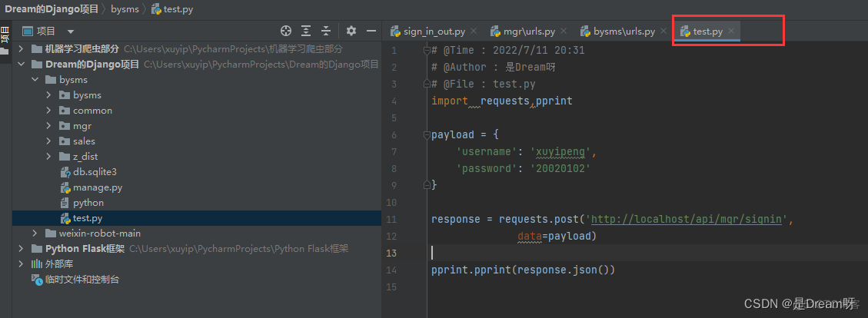Open 临时文件和控制台 scratches item
868x318 pixels.
coord(82,280)
